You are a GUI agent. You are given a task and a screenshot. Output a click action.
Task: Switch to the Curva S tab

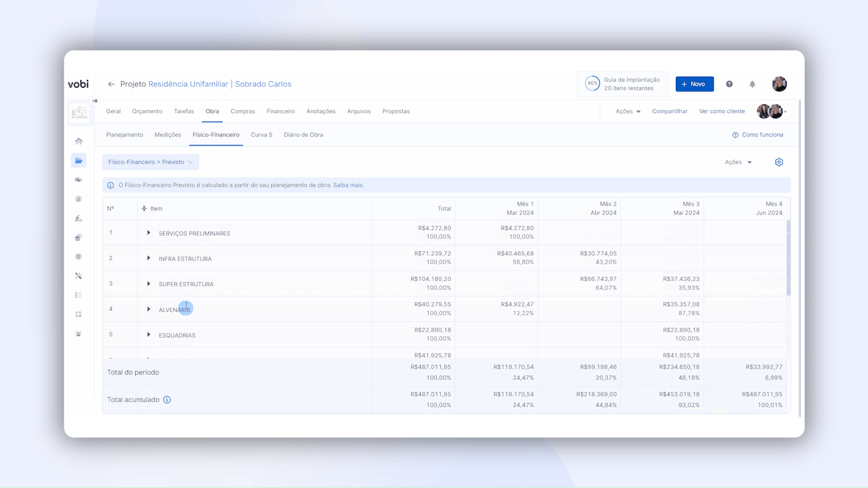[x=261, y=135]
